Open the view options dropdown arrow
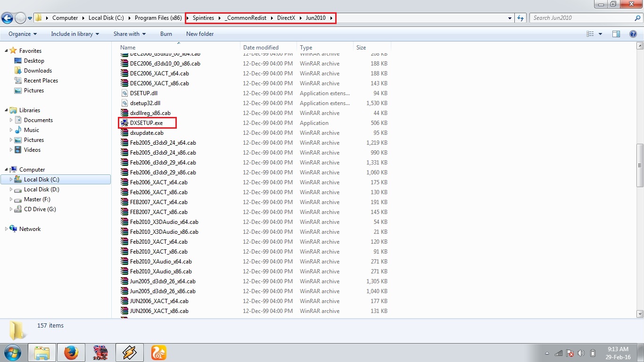 600,34
